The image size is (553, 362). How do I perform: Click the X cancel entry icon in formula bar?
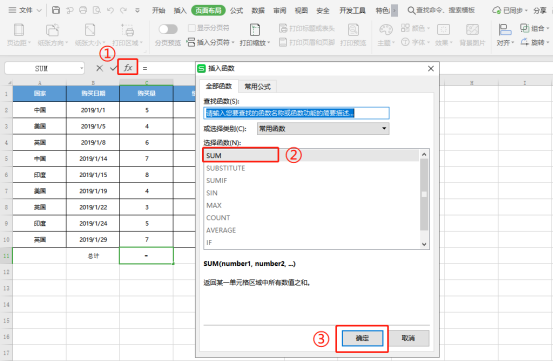(100, 68)
